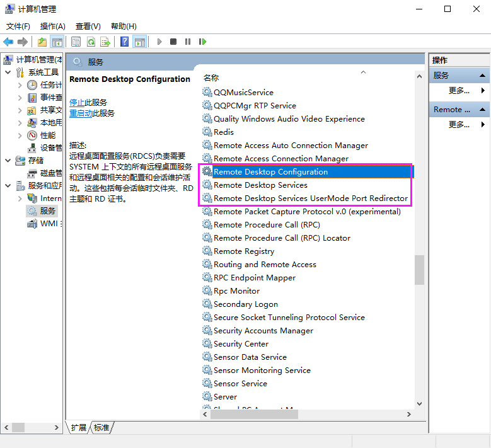The image size is (491, 448).
Task: Expand the 本地用户 tree node
Action: pos(20,123)
